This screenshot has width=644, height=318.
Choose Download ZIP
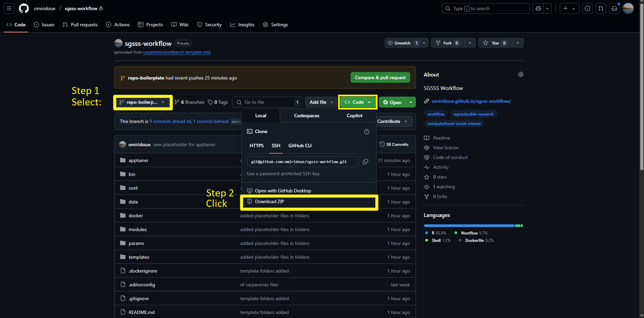click(x=309, y=202)
